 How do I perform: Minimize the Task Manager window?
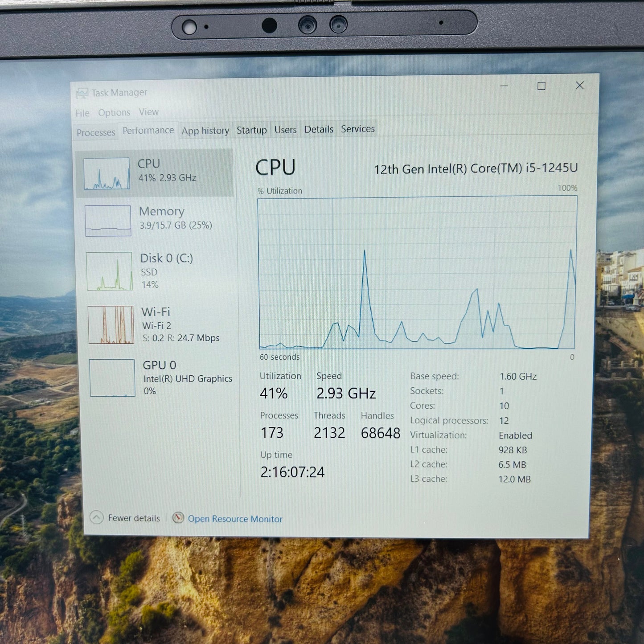(x=504, y=86)
